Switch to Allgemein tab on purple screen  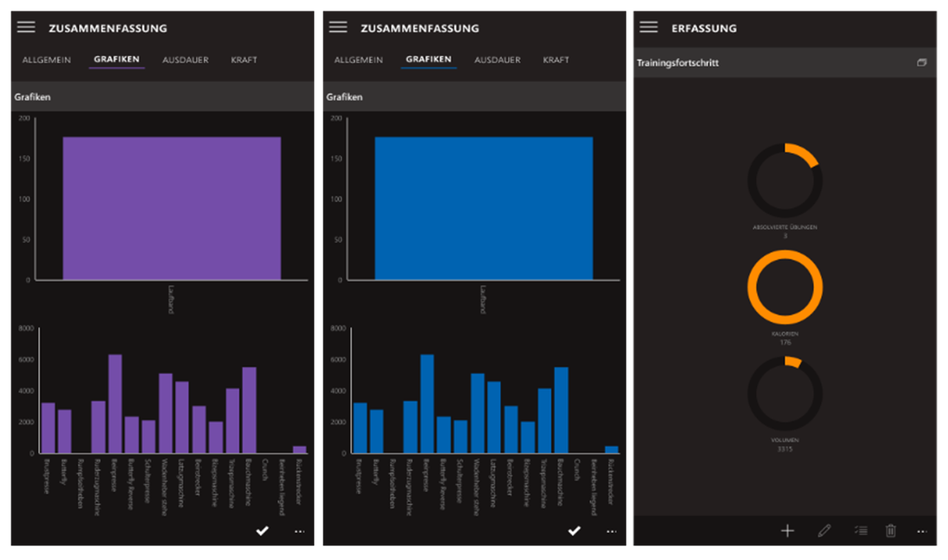(x=46, y=60)
